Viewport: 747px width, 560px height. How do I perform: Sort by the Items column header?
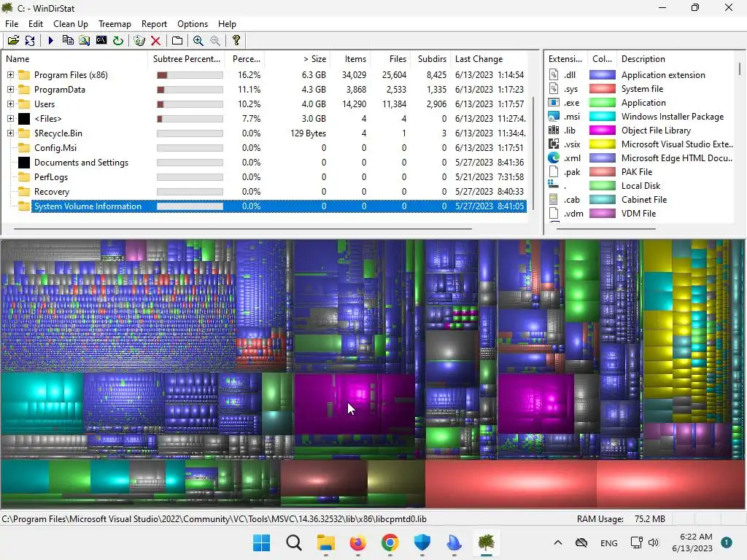[x=349, y=59]
